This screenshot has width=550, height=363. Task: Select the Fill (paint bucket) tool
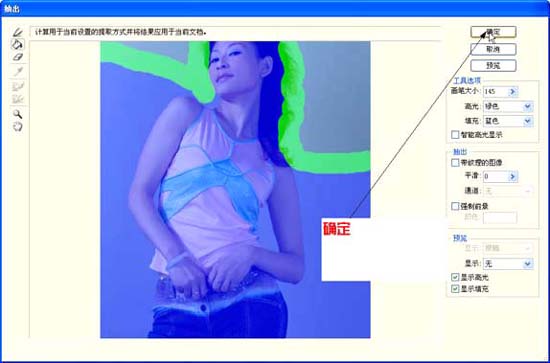pyautogui.click(x=18, y=45)
